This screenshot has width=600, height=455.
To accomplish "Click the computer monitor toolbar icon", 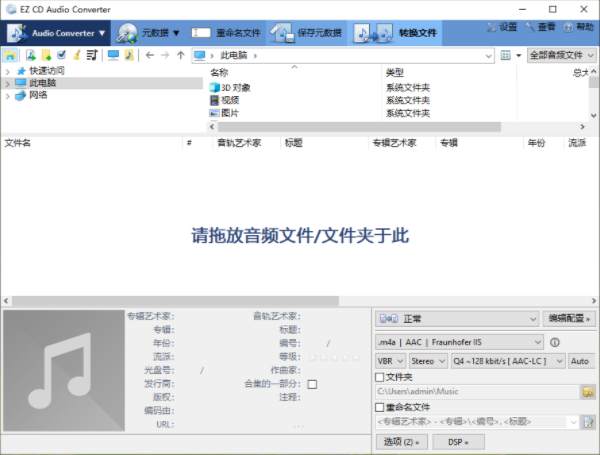I will pos(113,55).
